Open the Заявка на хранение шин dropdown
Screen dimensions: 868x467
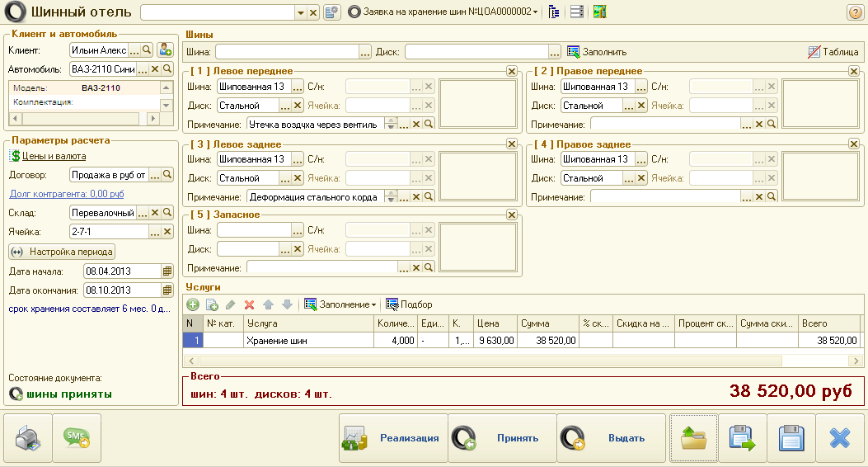tap(443, 12)
